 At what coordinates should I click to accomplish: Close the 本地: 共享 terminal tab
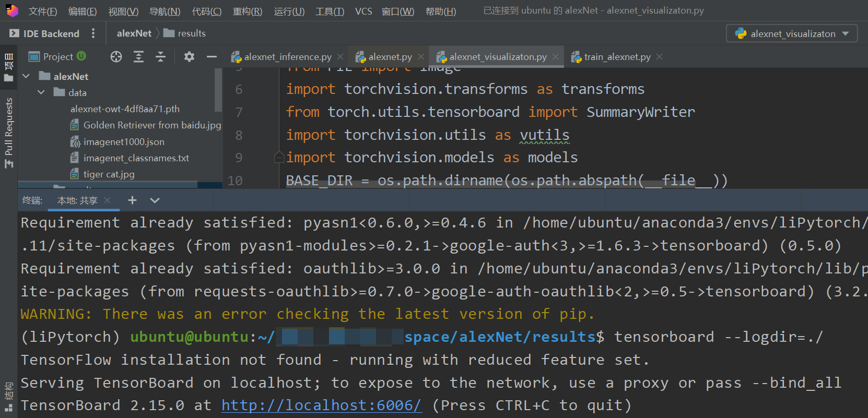click(x=107, y=200)
